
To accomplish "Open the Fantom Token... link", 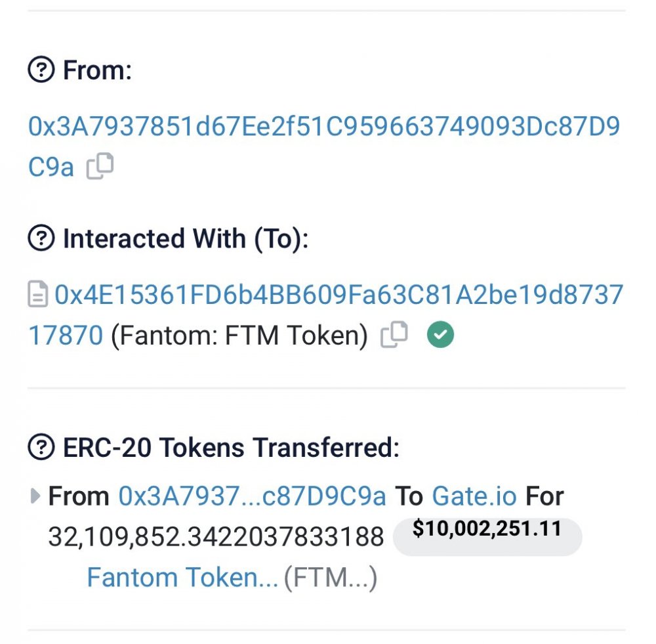I will (182, 578).
